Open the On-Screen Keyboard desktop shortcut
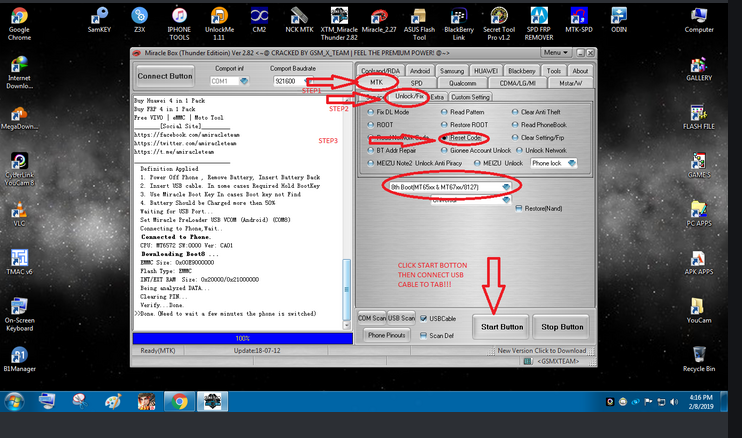Viewport: 742px width, 438px height. [x=19, y=315]
